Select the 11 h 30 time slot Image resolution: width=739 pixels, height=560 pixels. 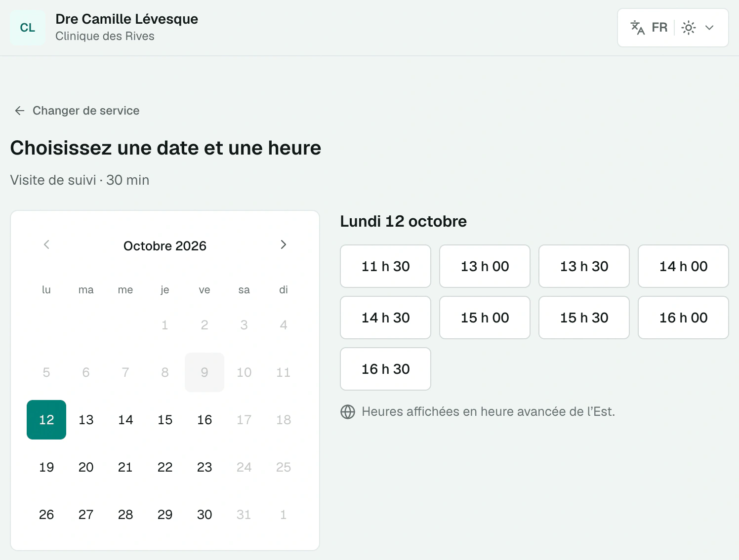pos(385,266)
